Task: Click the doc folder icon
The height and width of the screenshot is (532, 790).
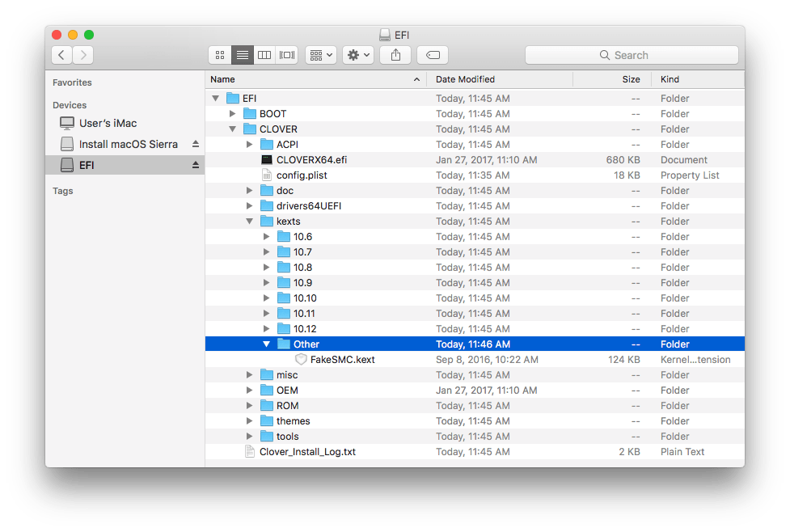Action: tap(267, 191)
